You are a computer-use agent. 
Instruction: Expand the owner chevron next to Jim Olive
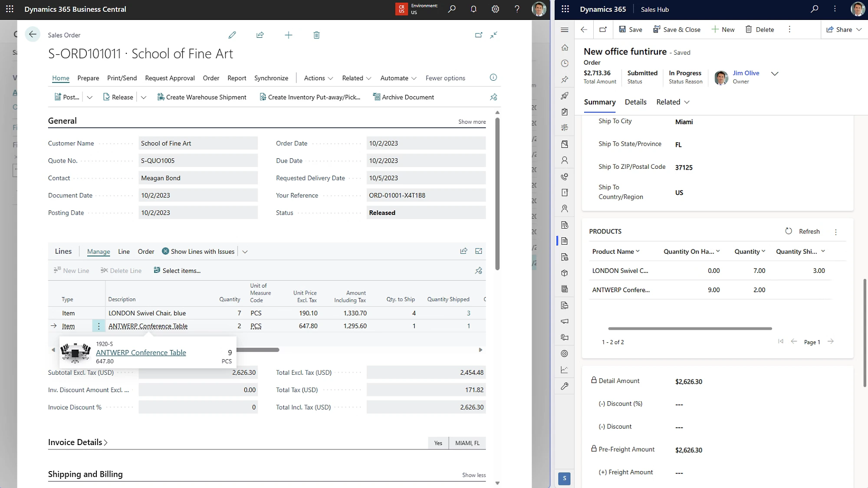click(775, 74)
